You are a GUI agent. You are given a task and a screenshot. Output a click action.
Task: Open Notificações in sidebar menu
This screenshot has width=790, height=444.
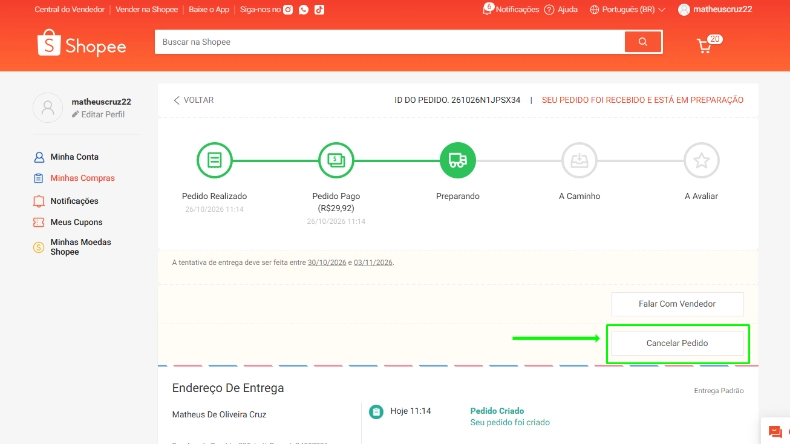tap(74, 201)
